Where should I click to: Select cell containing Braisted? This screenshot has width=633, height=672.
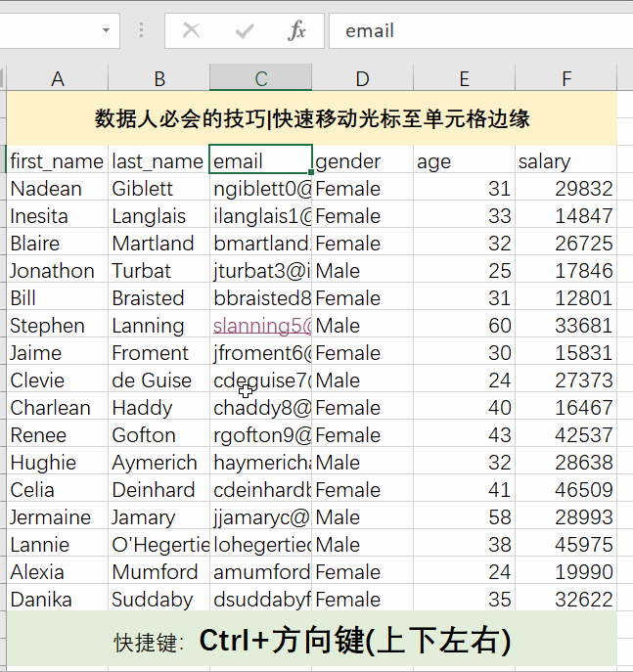point(159,297)
